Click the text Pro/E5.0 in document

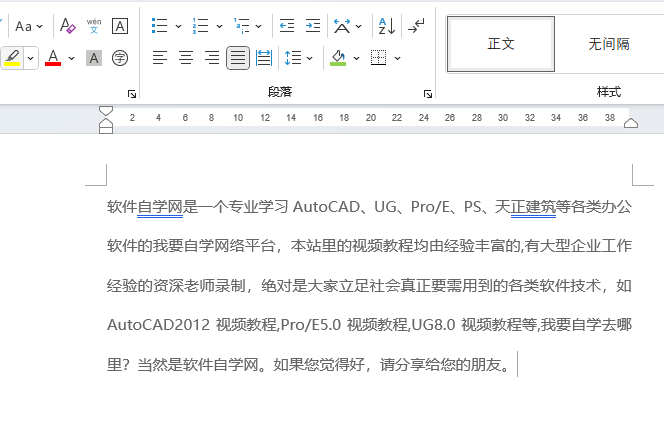[311, 325]
